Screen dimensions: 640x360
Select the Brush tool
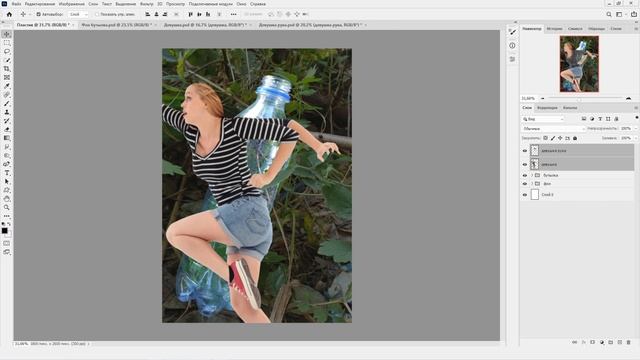pyautogui.click(x=7, y=103)
